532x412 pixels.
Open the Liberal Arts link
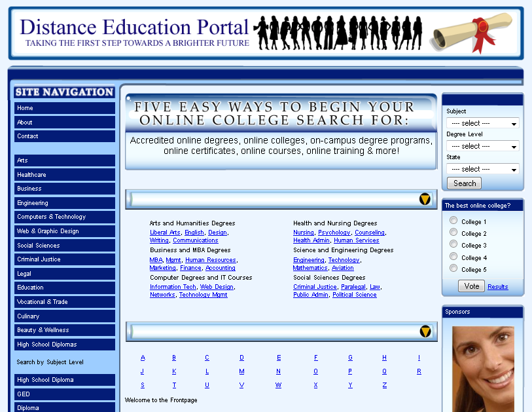pos(165,233)
